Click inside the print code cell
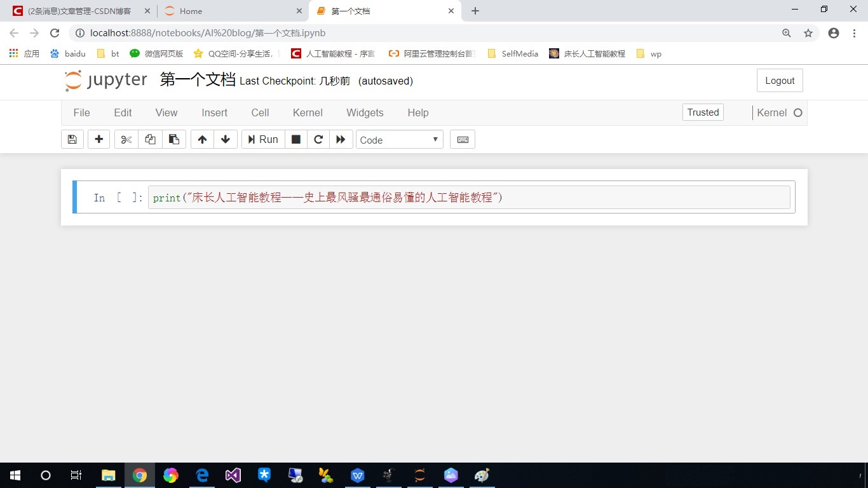868x488 pixels. (469, 198)
